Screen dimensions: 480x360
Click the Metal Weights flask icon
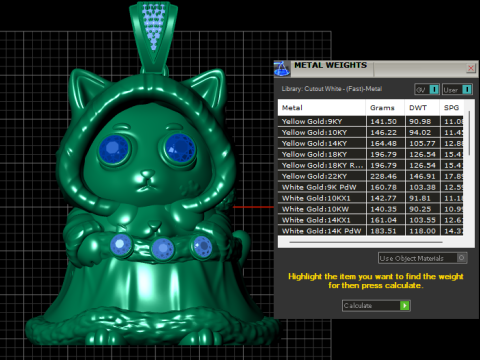[282, 68]
